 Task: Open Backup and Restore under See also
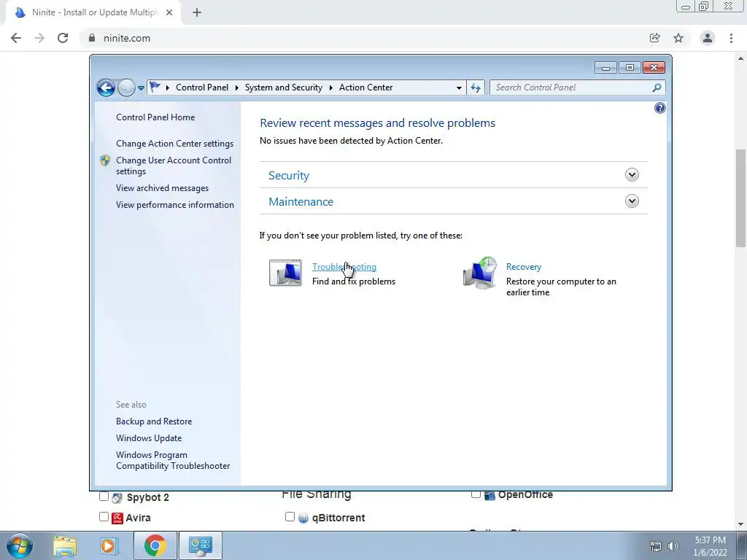[x=154, y=421]
